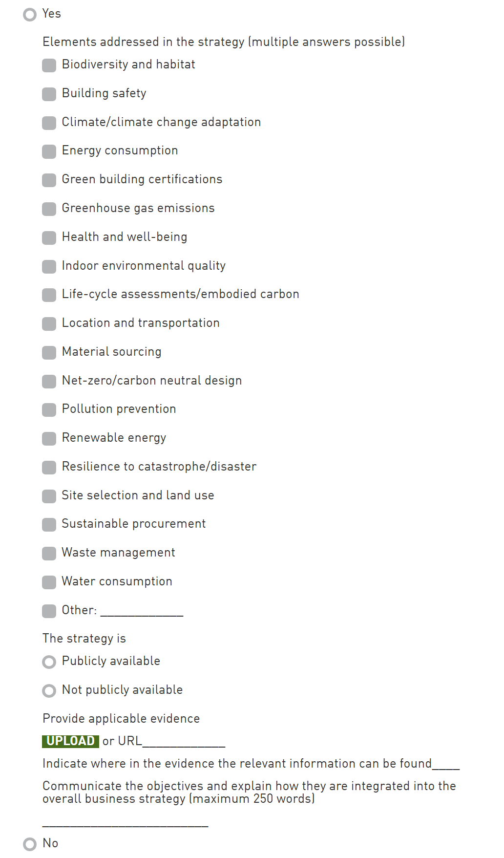This screenshot has height=858, width=504.
Task: Enable the Renewable energy checkbox
Action: tap(49, 439)
